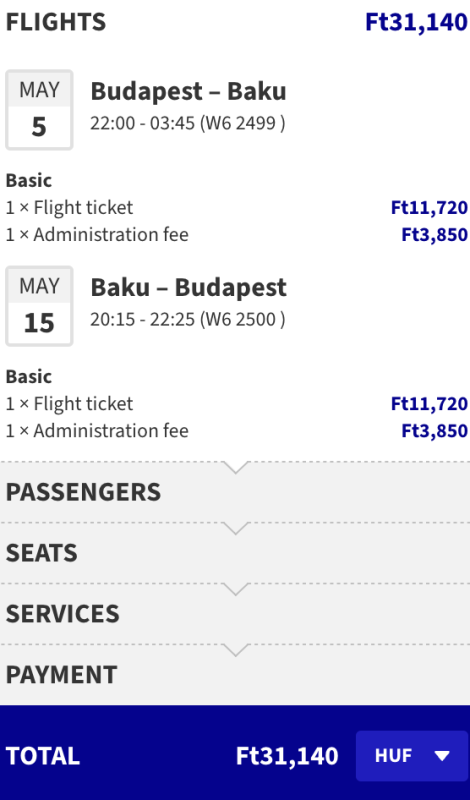Image resolution: width=470 pixels, height=800 pixels.
Task: Click the outbound Administration fee Ft3,850
Action: click(435, 235)
